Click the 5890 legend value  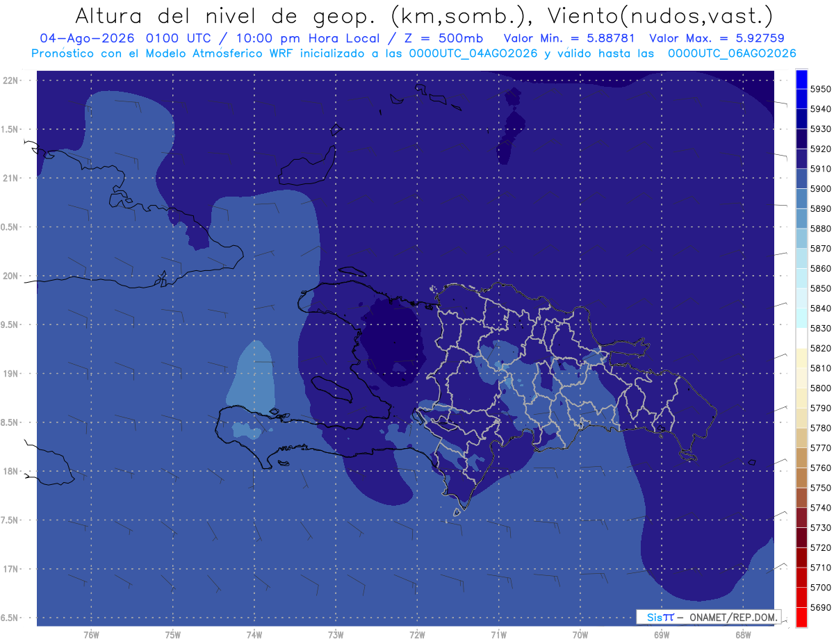[821, 208]
